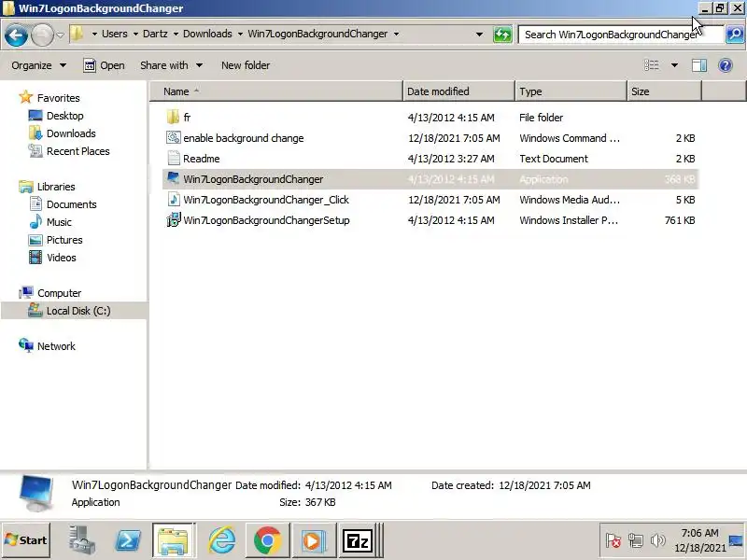Screen dimensions: 747x560
Task: Launch Windows PowerShell from taskbar
Action: (128, 540)
